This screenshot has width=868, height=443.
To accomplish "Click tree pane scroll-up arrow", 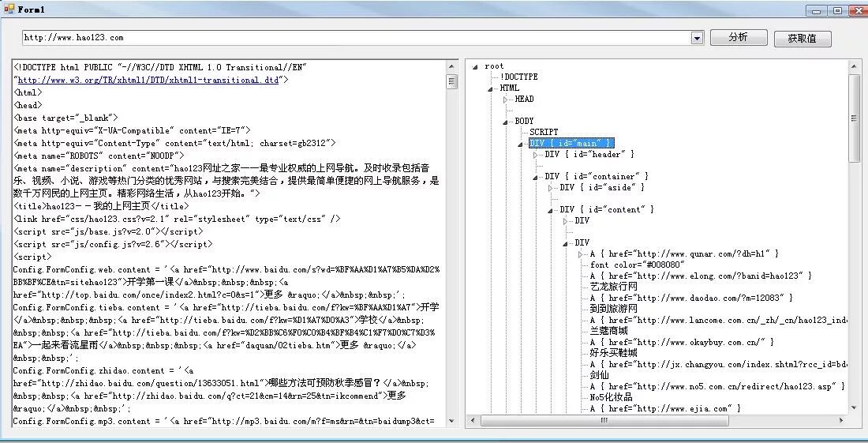I will coord(854,67).
